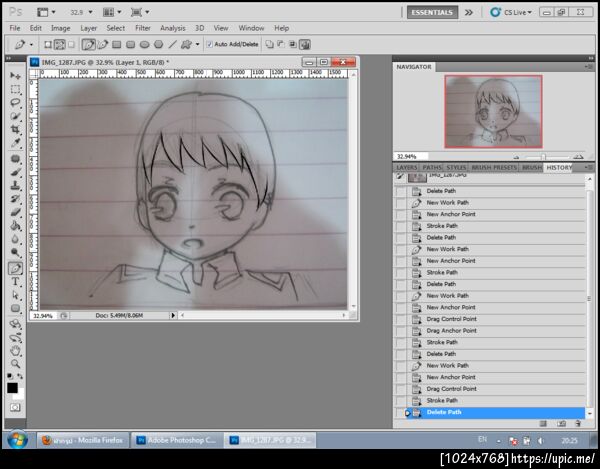The width and height of the screenshot is (600, 469).
Task: Swap foreground and background colors
Action: click(20, 376)
